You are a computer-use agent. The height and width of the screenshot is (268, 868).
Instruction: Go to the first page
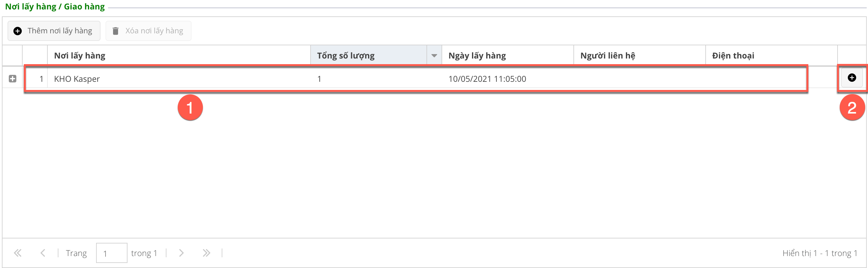pos(18,253)
